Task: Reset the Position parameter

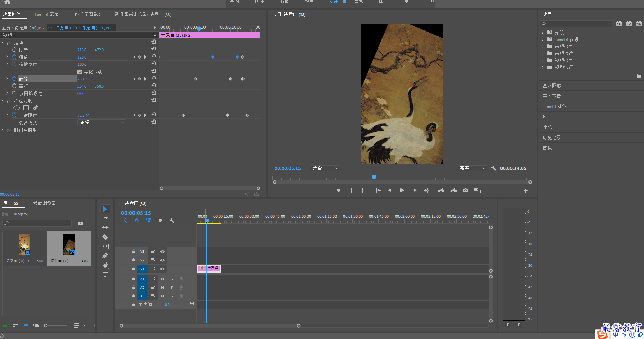Action: pos(154,50)
